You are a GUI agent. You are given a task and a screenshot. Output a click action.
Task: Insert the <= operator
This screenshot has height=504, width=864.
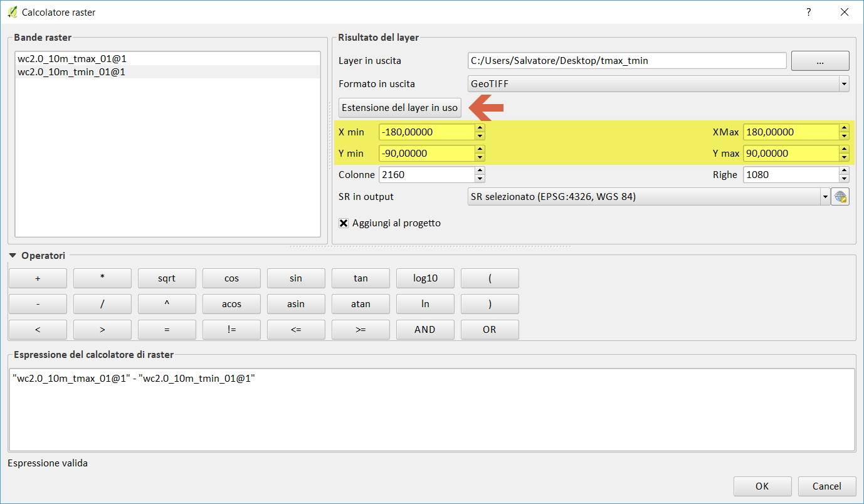[x=296, y=330]
